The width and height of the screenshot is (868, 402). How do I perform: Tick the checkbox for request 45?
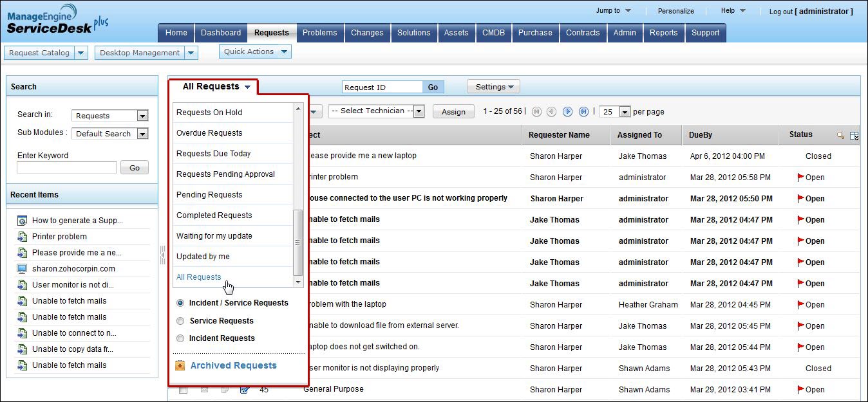pyautogui.click(x=184, y=390)
